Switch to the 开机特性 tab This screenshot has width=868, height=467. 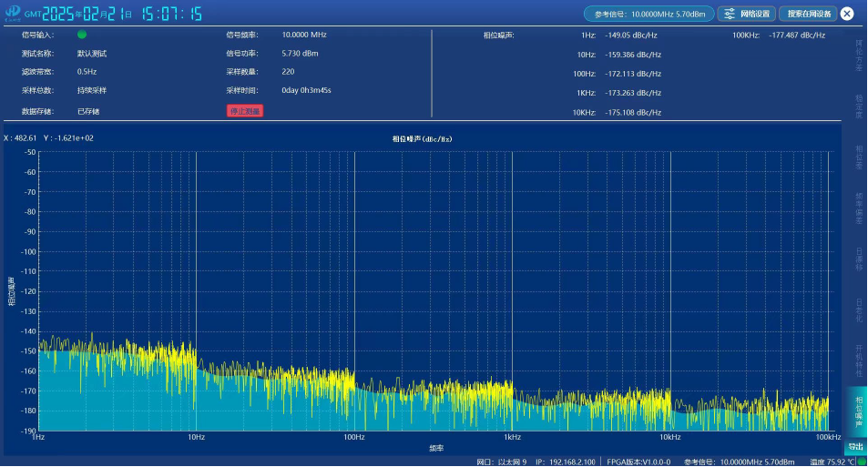pyautogui.click(x=859, y=360)
